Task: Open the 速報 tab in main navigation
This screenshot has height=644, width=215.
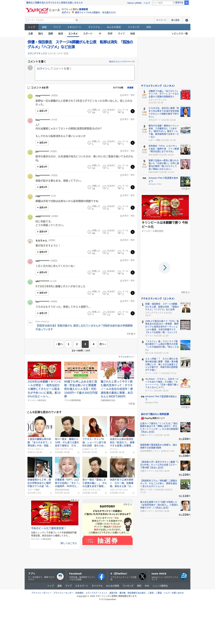Action: click(x=44, y=27)
